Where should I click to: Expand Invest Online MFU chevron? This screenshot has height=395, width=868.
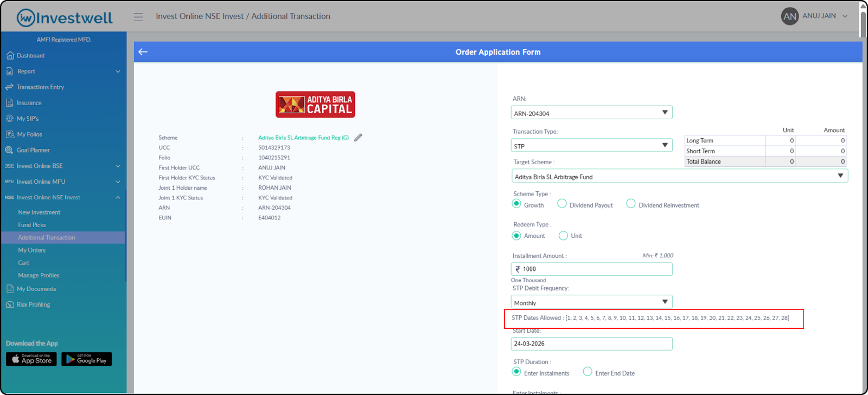point(118,182)
